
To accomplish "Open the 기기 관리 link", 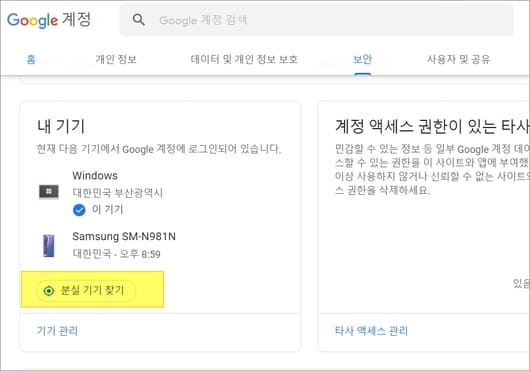I will click(57, 331).
